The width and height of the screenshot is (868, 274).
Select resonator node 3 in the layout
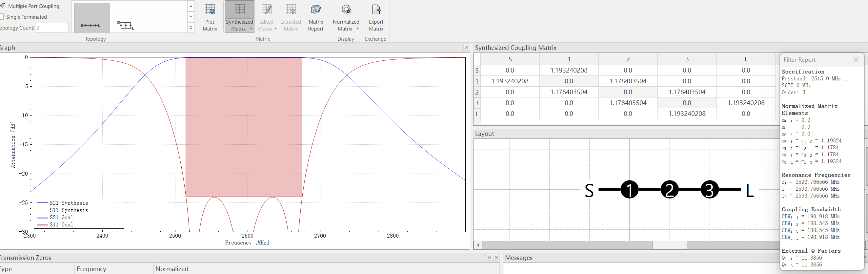tap(710, 189)
